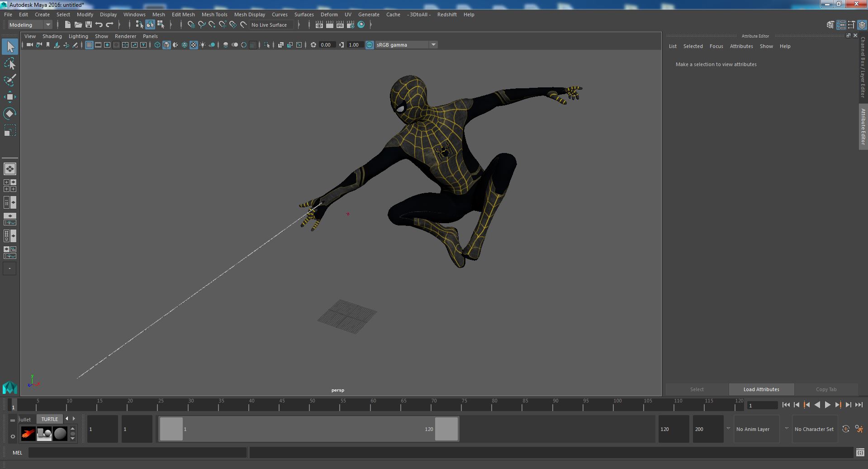Viewport: 868px width, 469px height.
Task: Click the exposure value field 0.00
Action: [327, 45]
